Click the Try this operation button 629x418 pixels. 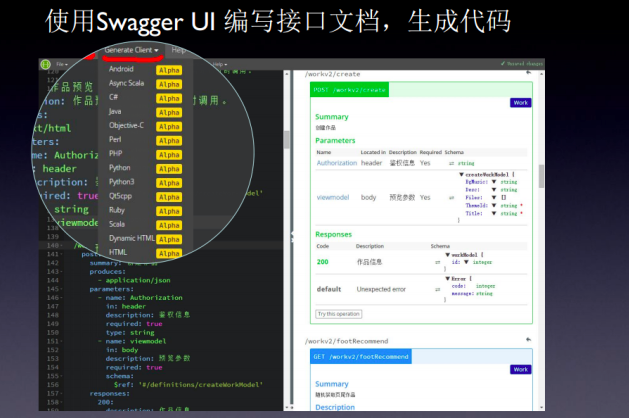(x=339, y=314)
